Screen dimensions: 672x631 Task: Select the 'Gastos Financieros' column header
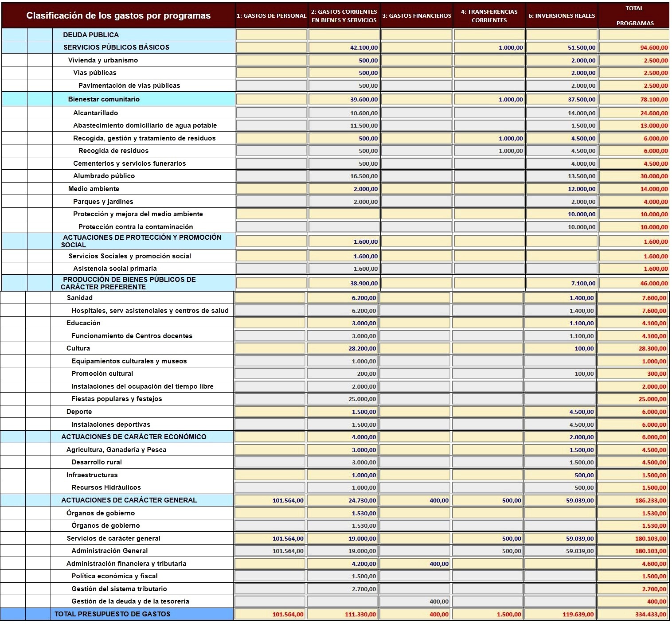click(416, 16)
